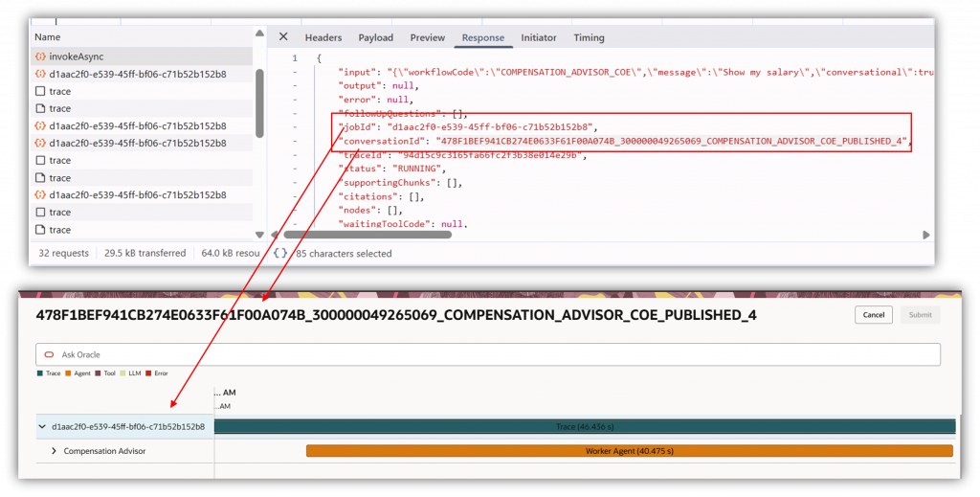
Task: Select the Response tab
Action: (x=483, y=37)
